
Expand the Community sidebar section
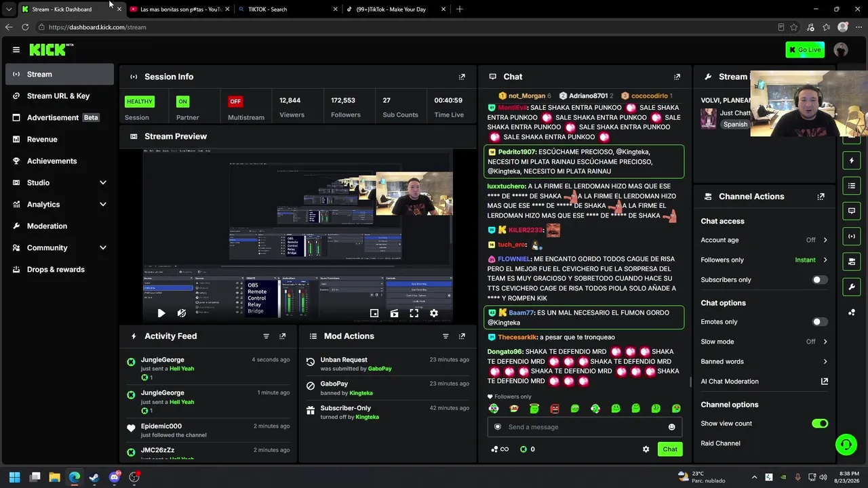click(x=60, y=247)
